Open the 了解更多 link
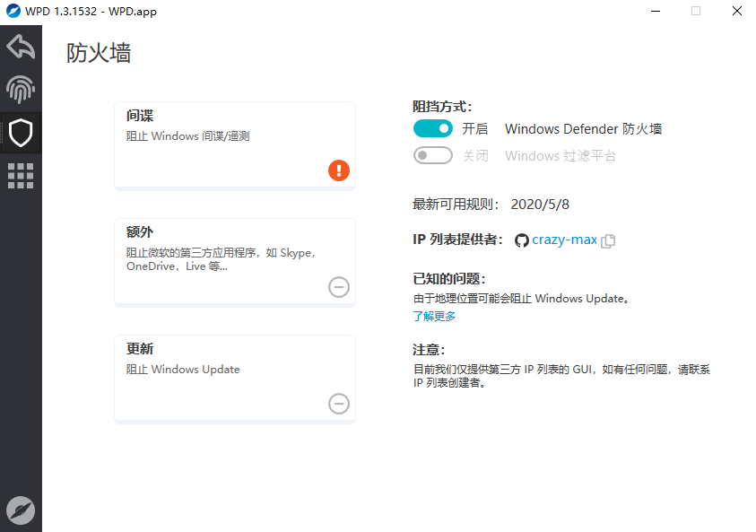 434,316
